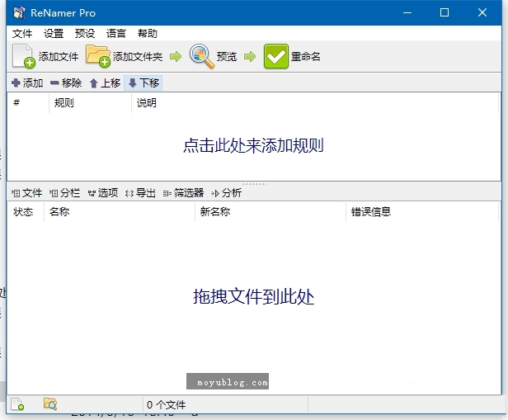Viewport: 508px width, 420px height.
Task: Click the 规则 column header
Action: tap(91, 103)
